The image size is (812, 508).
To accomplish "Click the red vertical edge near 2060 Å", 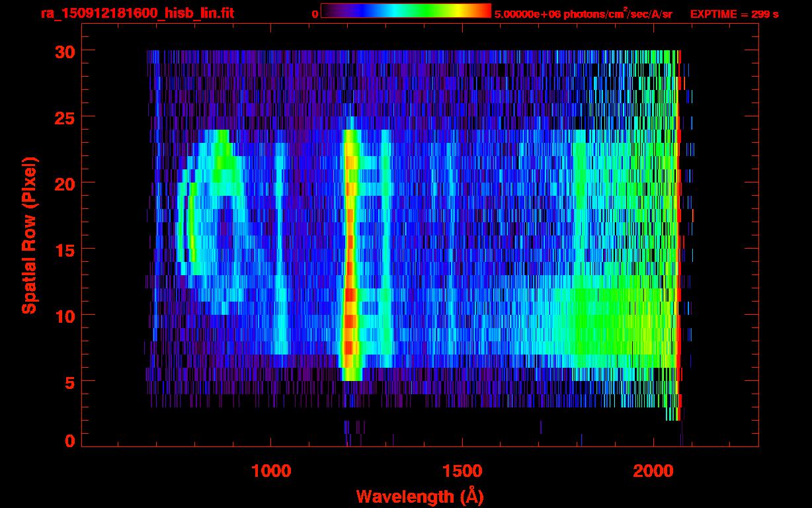I will (678, 235).
